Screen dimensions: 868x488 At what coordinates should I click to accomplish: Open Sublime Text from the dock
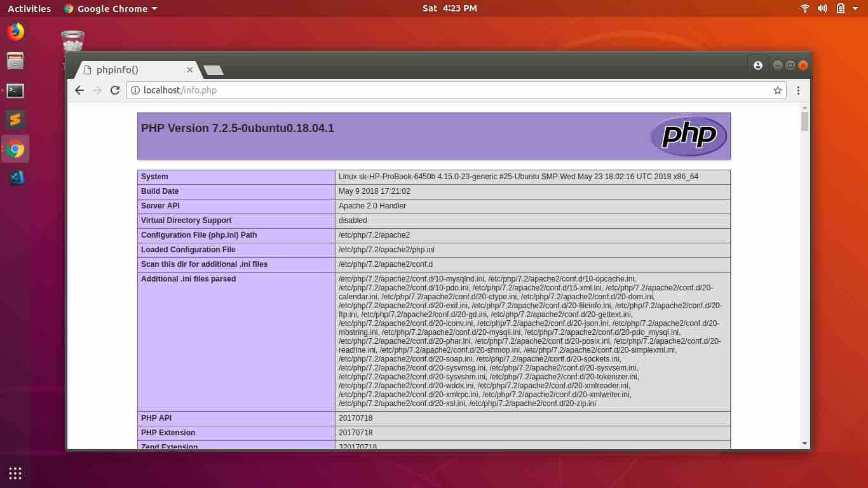point(15,119)
